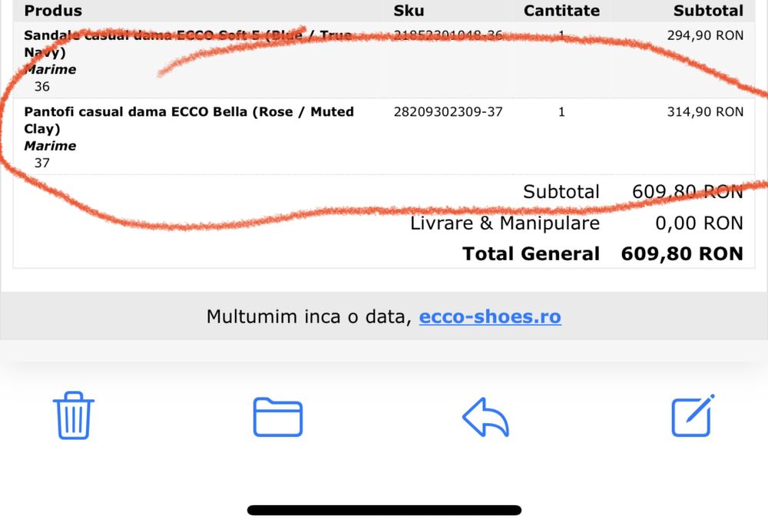The width and height of the screenshot is (768, 532).
Task: Click the Sku column header
Action: click(x=409, y=11)
